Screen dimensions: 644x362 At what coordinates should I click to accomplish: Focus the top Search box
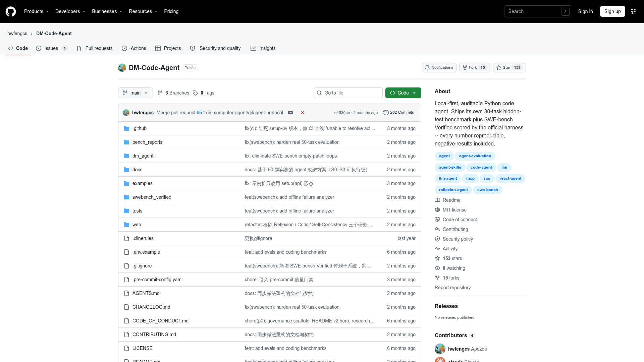[x=537, y=11]
